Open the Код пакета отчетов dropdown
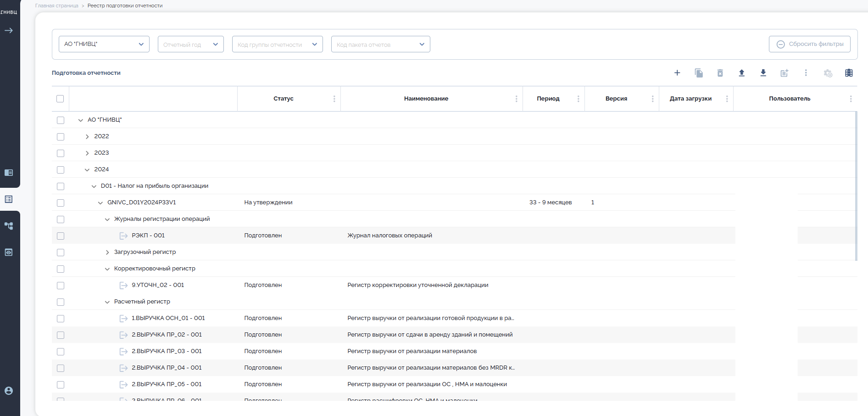 [381, 44]
